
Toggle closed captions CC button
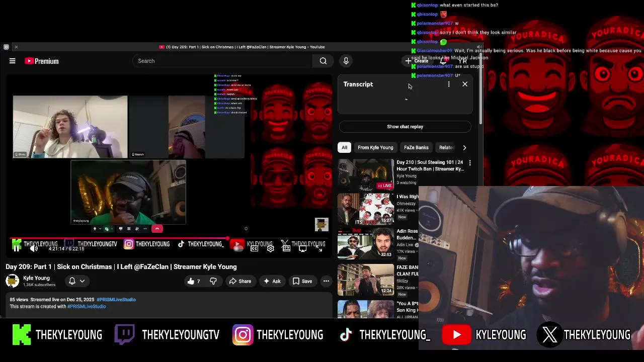254,248
